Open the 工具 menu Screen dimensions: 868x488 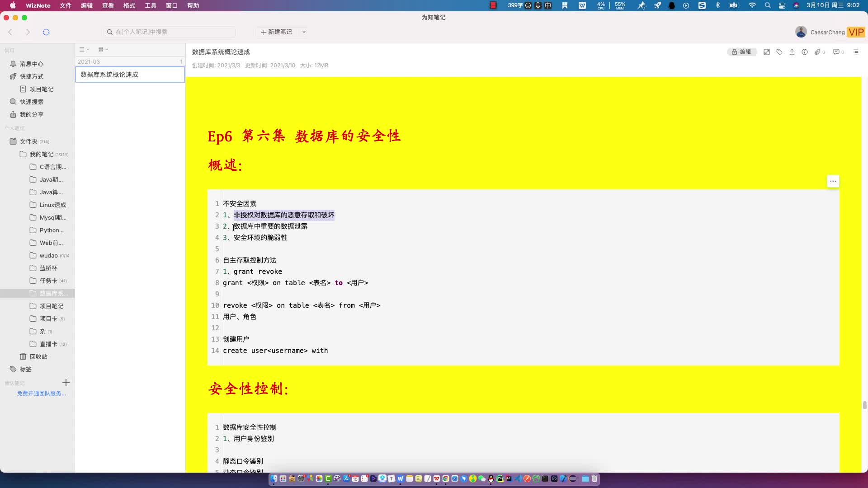click(151, 5)
